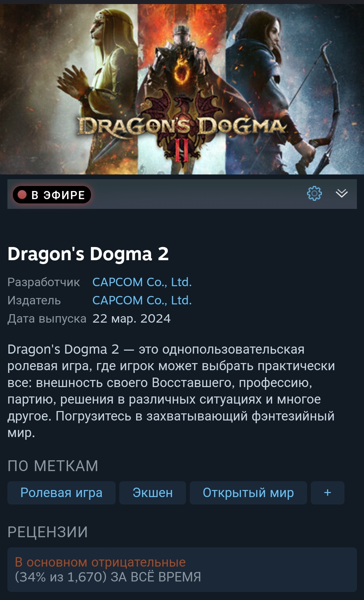Click the red live indicator dot

(x=22, y=195)
